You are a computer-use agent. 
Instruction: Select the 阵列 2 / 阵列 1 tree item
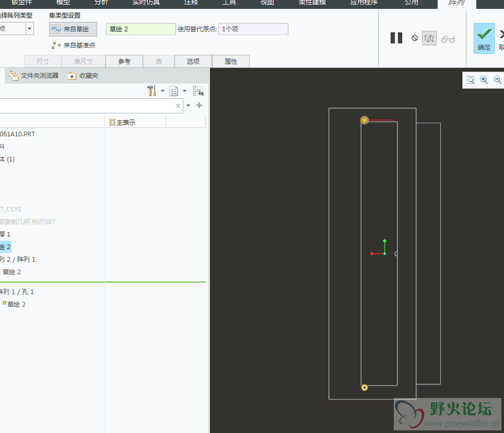(x=18, y=260)
